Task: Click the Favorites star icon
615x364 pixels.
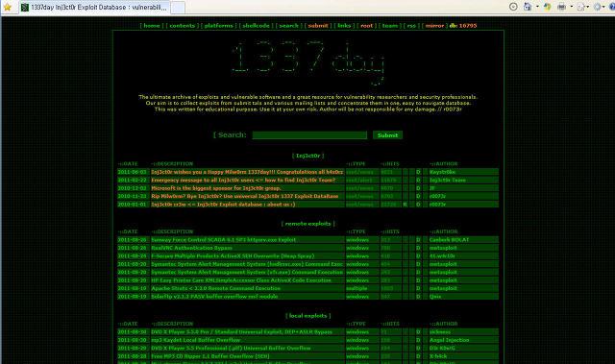Action: (x=7, y=7)
